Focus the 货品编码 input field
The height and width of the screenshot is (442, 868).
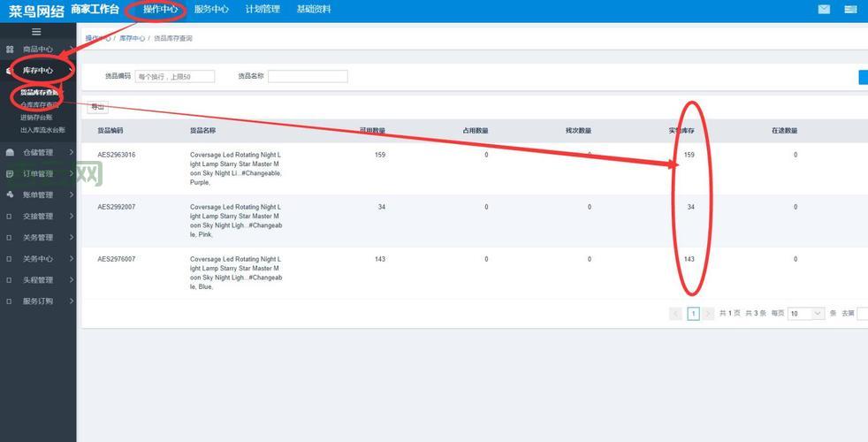(175, 77)
